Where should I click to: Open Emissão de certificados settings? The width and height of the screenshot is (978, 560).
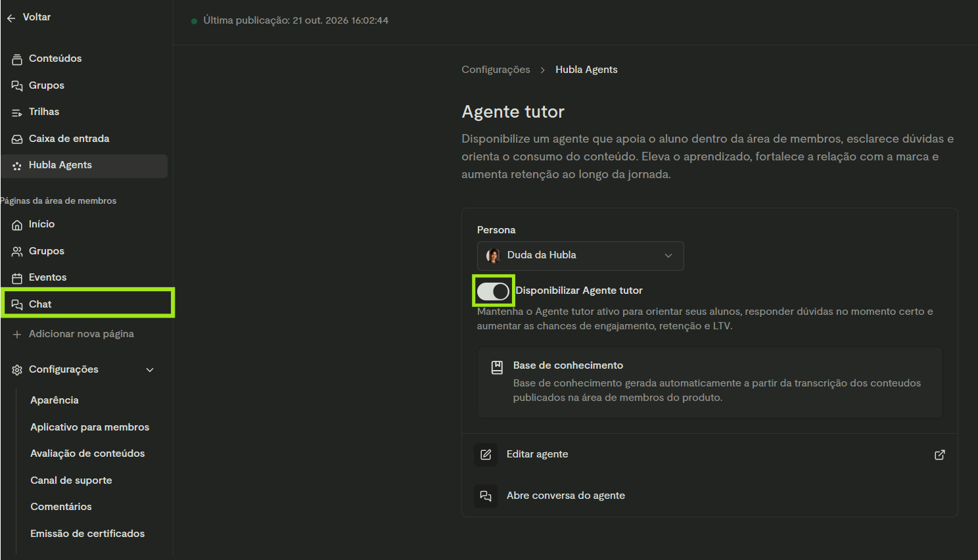tap(87, 534)
